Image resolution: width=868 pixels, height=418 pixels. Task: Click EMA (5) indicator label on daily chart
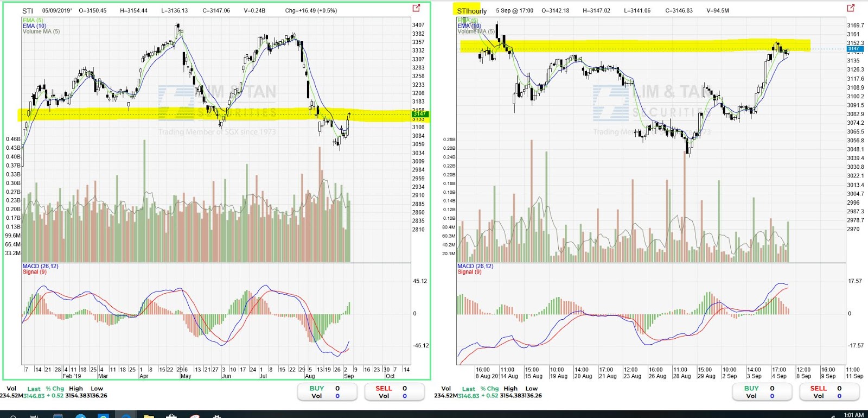point(33,21)
